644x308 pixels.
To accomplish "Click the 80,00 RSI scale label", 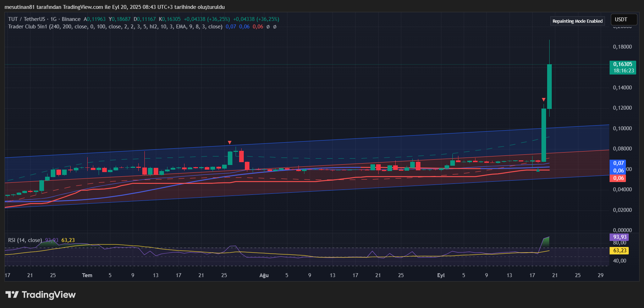I will pos(620,243).
